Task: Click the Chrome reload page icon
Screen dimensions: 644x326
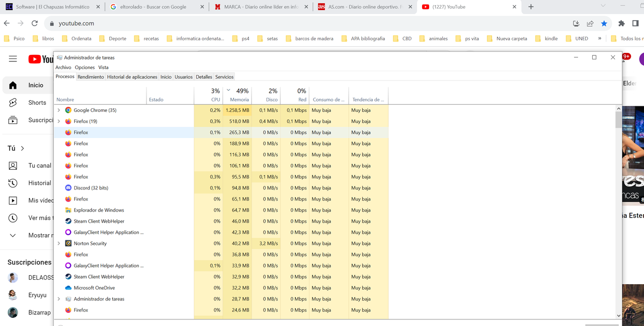Action: 35,23
